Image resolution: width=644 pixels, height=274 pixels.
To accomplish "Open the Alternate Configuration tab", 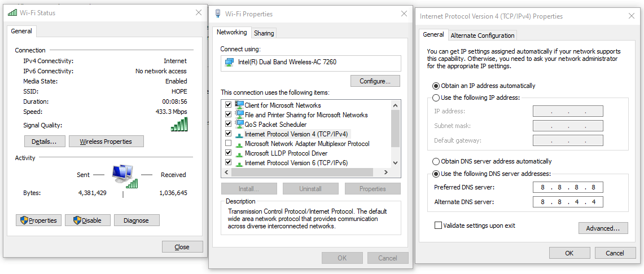I will [483, 36].
